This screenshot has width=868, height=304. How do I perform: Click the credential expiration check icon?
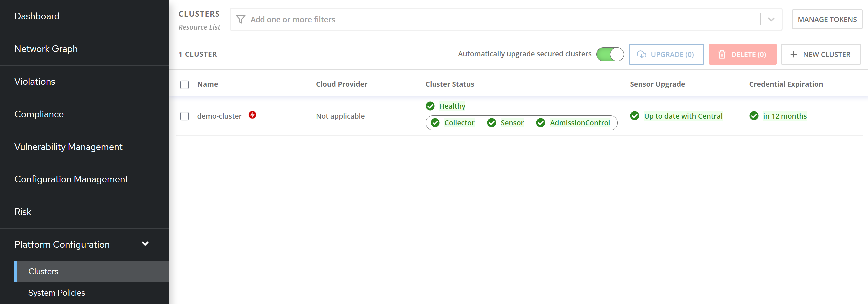tap(754, 116)
